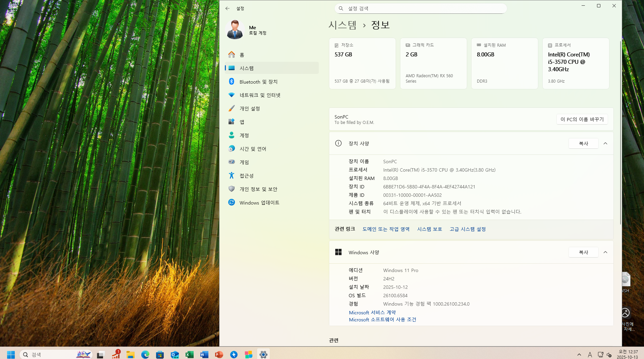Select 개인 설정 in the sidebar
This screenshot has width=644, height=359.
tap(250, 108)
